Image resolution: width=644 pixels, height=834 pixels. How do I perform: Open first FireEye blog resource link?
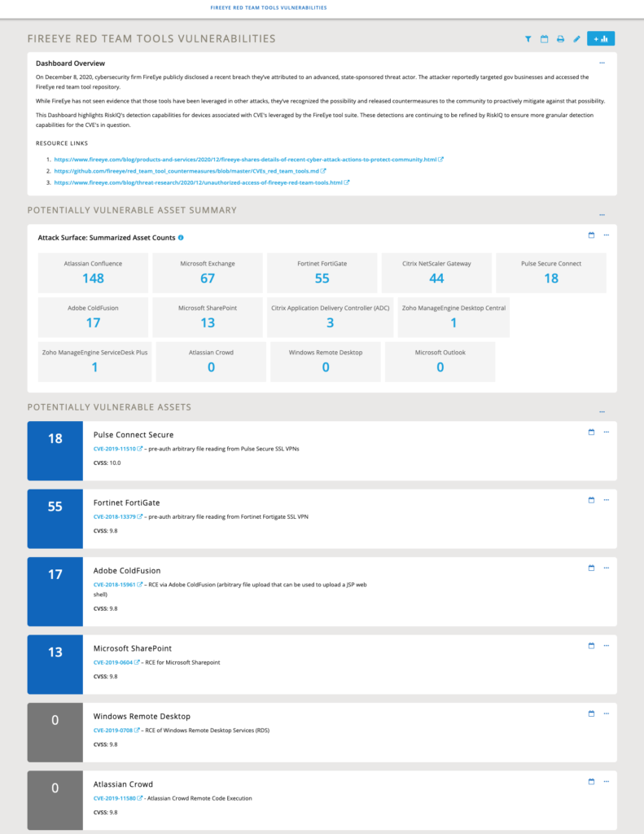click(x=245, y=160)
